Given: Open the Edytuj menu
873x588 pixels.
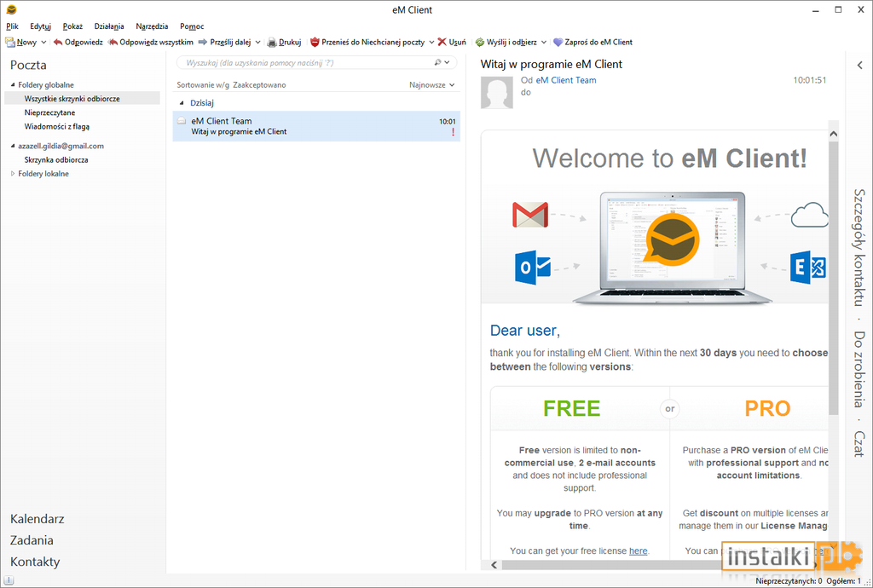Looking at the screenshot, I should [41, 26].
